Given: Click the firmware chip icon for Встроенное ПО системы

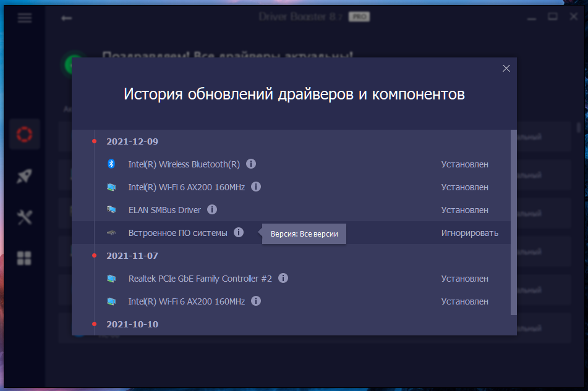Looking at the screenshot, I should point(111,233).
